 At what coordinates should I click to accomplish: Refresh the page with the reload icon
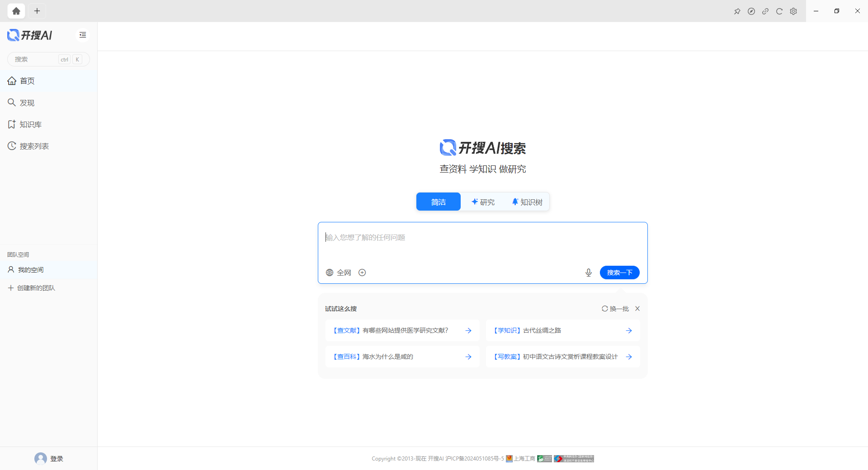click(x=779, y=11)
